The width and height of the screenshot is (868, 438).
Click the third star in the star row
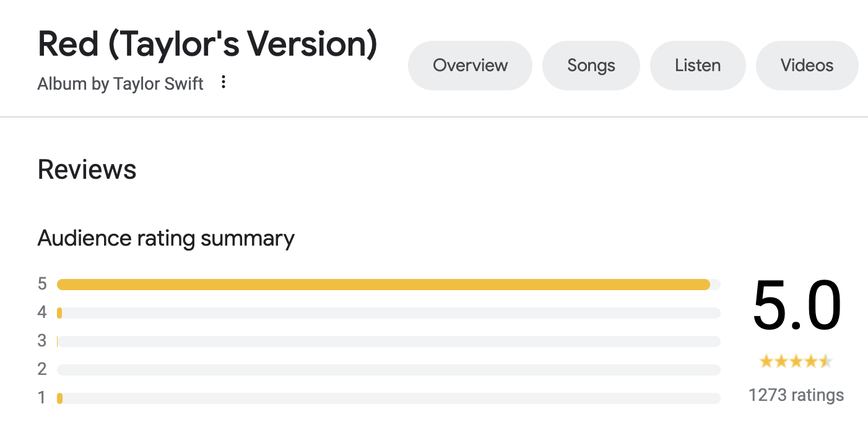[797, 361]
